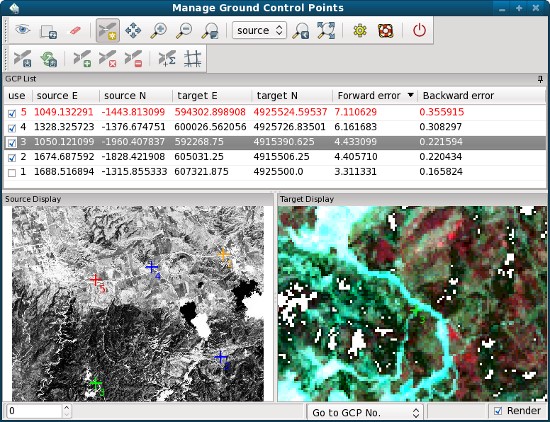Open help via lifebuoy icon
The height and width of the screenshot is (422, 550).
point(385,31)
